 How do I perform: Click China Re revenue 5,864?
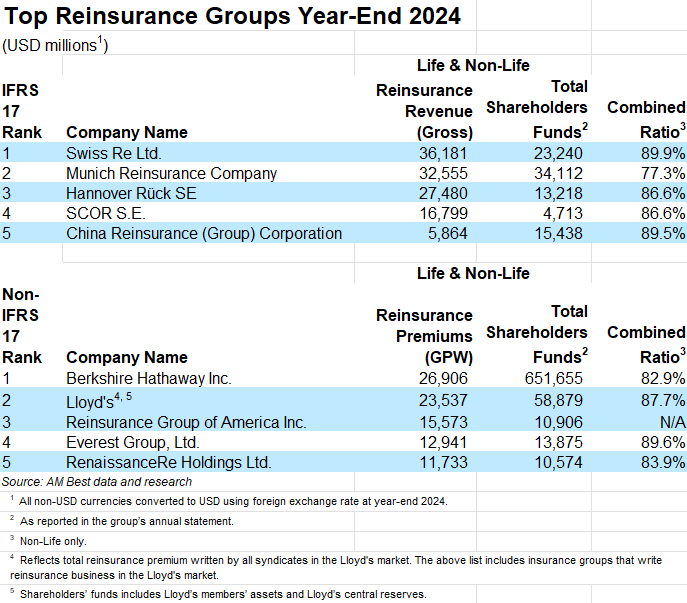point(448,234)
